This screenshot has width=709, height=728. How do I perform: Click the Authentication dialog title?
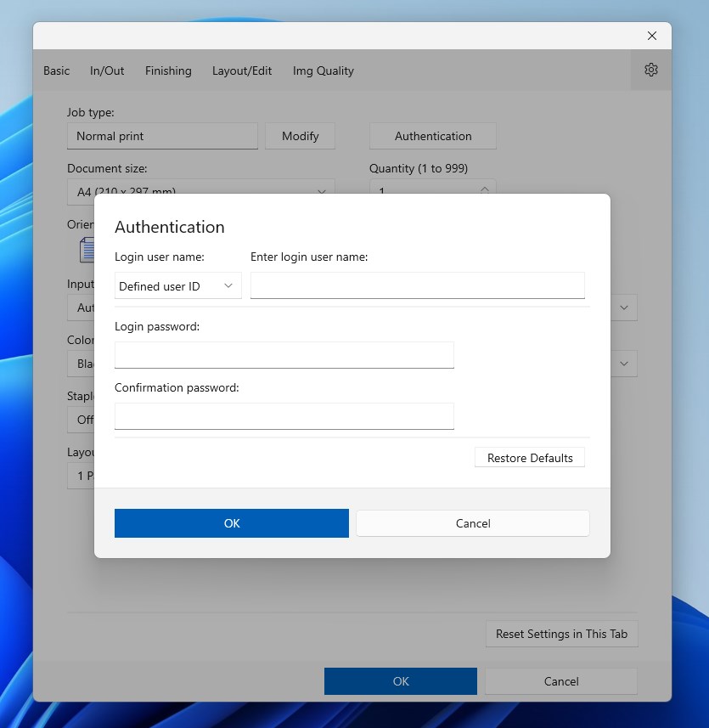pyautogui.click(x=170, y=227)
